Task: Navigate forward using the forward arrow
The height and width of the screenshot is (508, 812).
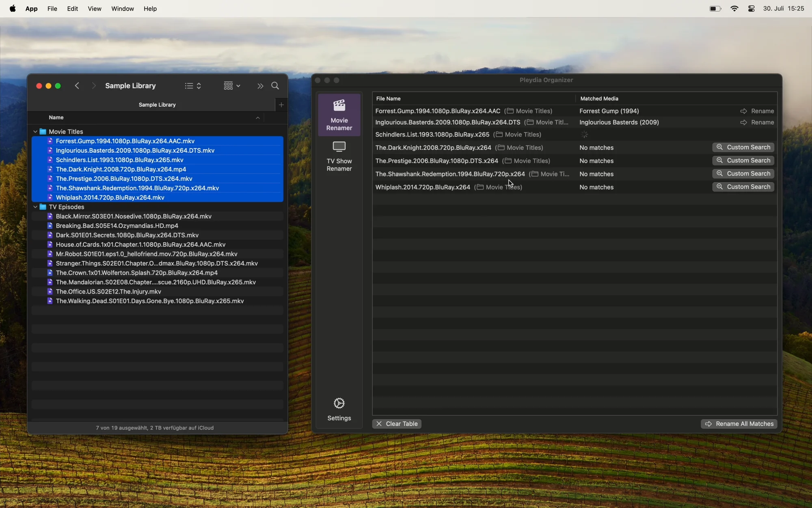Action: 94,86
